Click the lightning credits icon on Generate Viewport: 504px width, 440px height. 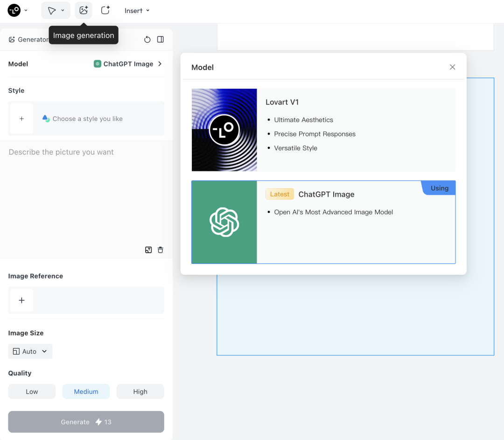[98, 422]
